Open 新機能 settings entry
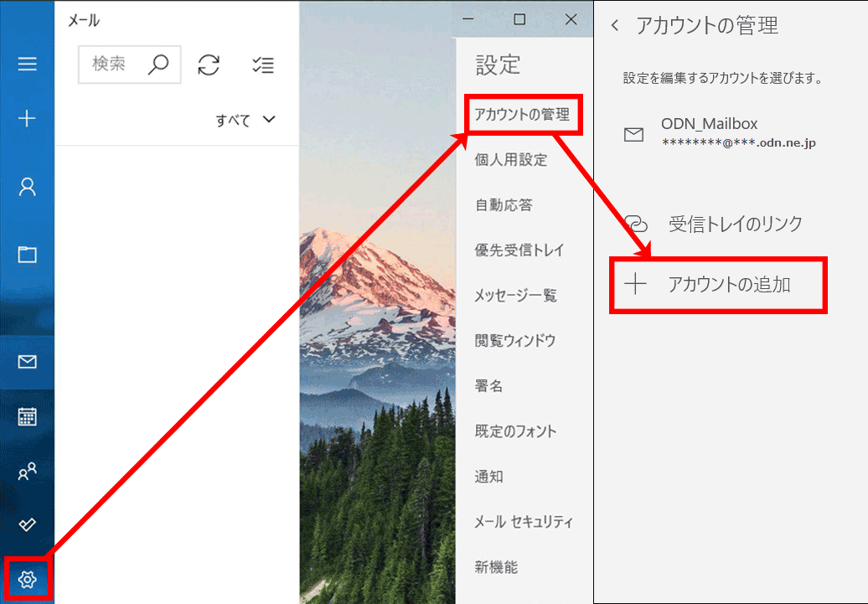 tap(496, 567)
